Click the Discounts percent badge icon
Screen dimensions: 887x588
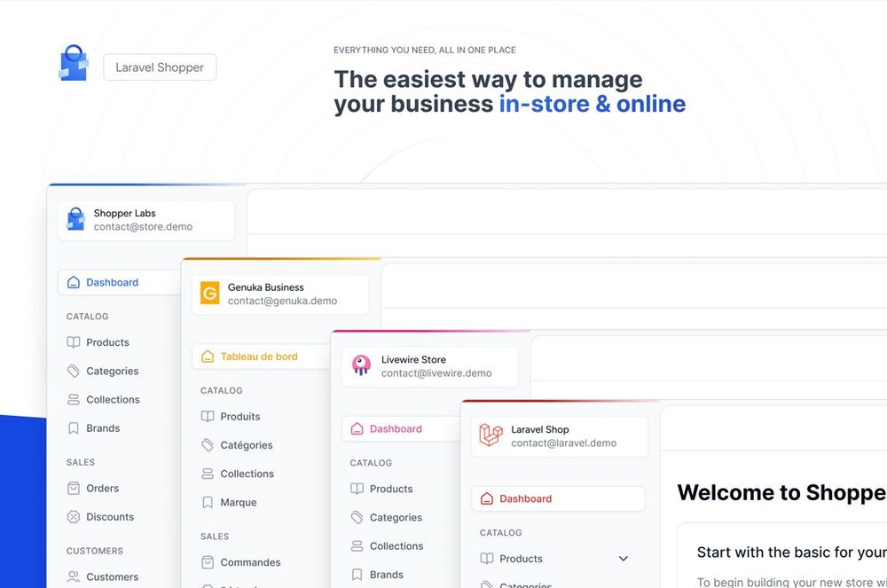[x=74, y=517]
